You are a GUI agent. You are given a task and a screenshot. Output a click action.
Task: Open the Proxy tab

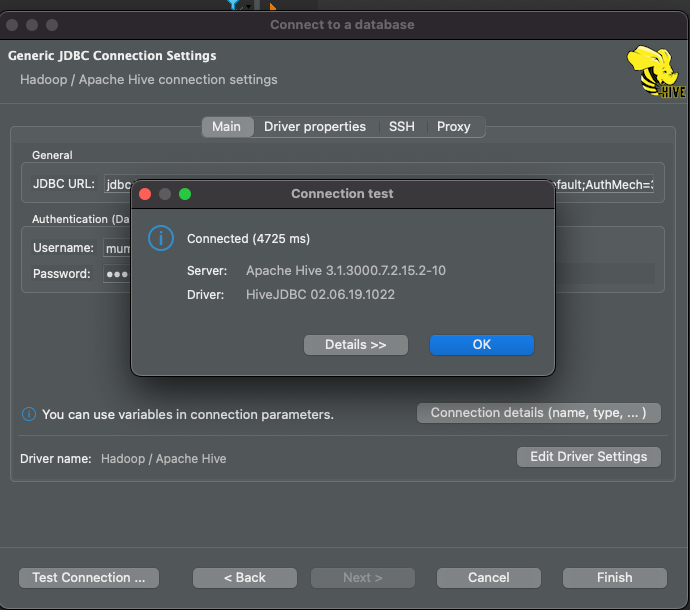click(453, 127)
